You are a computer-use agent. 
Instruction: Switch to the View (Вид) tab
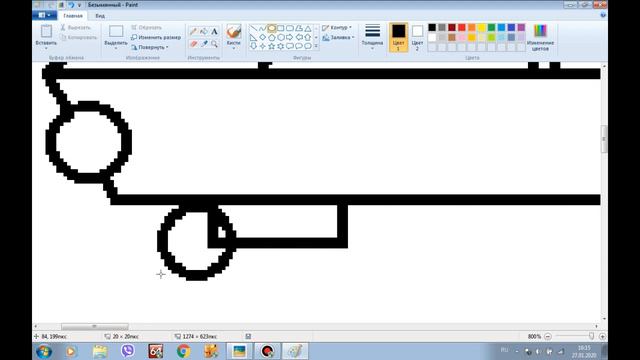coord(100,16)
